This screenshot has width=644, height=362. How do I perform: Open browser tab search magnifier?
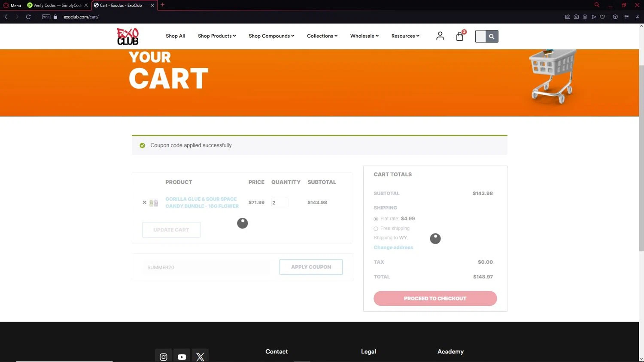[x=597, y=5]
